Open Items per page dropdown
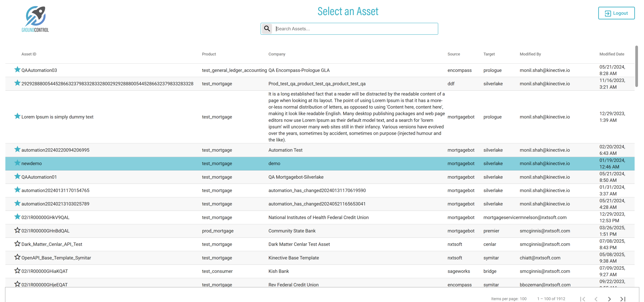This screenshot has height=302, width=644. (523, 299)
